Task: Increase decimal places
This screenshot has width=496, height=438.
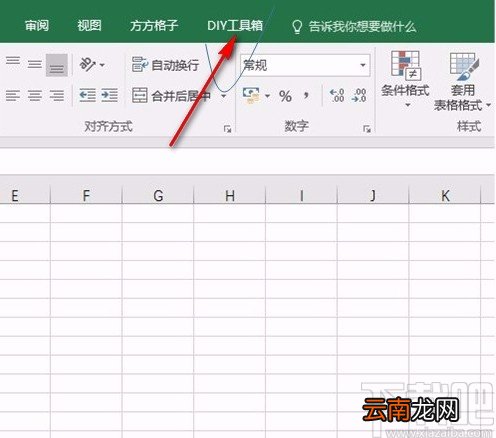Action: point(337,96)
